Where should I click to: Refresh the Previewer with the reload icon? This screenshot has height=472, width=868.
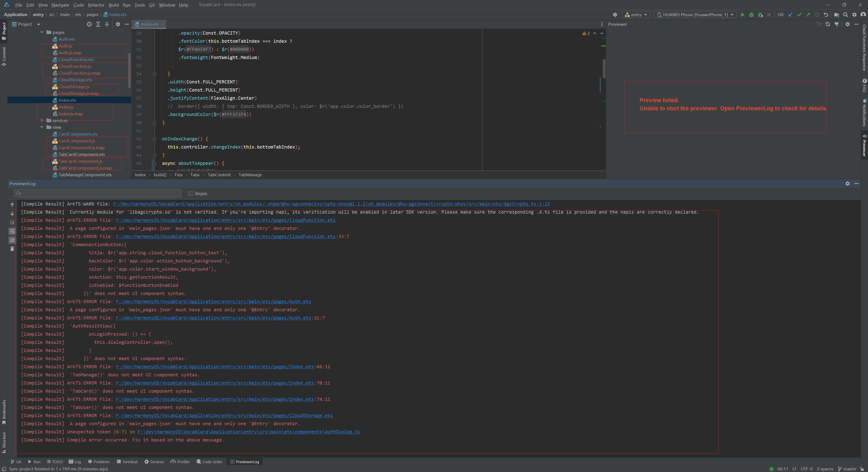828,24
